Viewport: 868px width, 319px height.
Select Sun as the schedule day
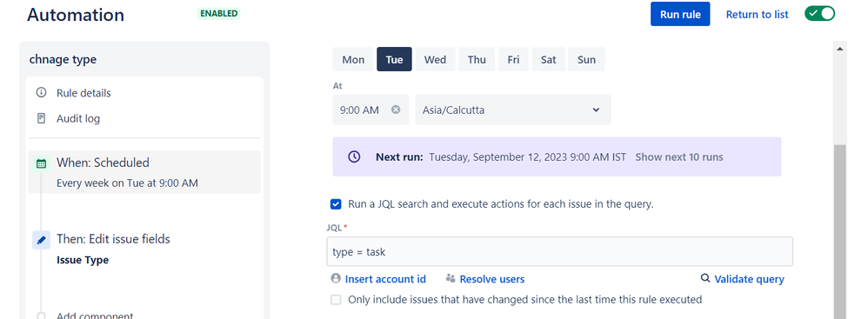click(x=587, y=59)
